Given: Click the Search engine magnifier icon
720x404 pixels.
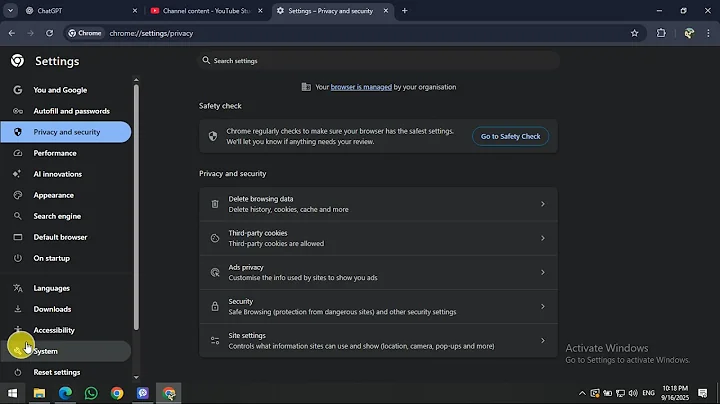Looking at the screenshot, I should coord(18,216).
